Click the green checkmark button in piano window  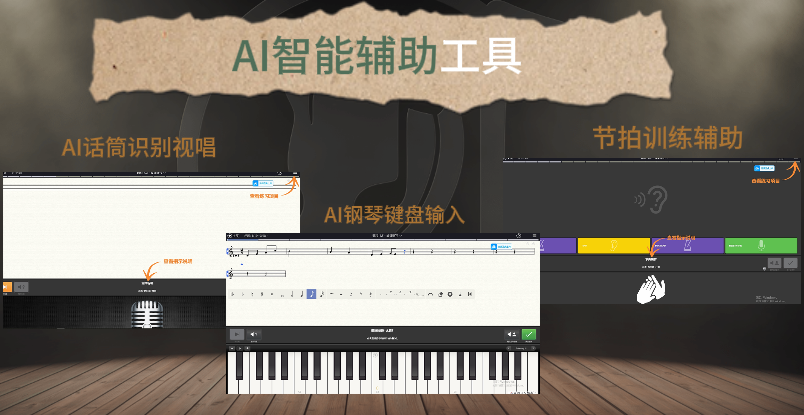(529, 334)
